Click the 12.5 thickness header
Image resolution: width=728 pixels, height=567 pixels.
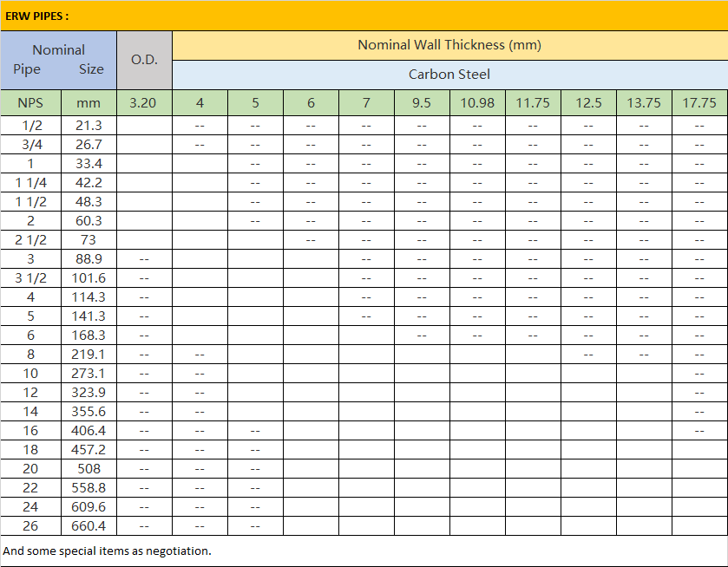click(588, 102)
